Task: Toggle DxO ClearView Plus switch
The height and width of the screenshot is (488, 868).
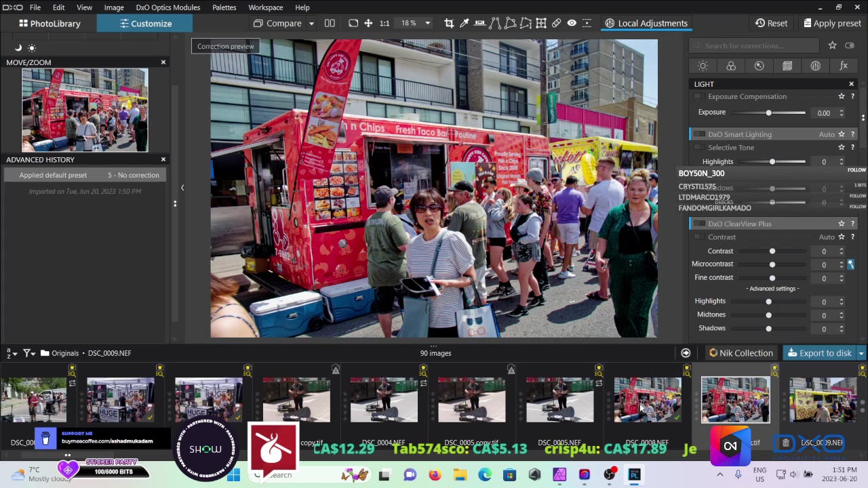Action: (x=699, y=224)
